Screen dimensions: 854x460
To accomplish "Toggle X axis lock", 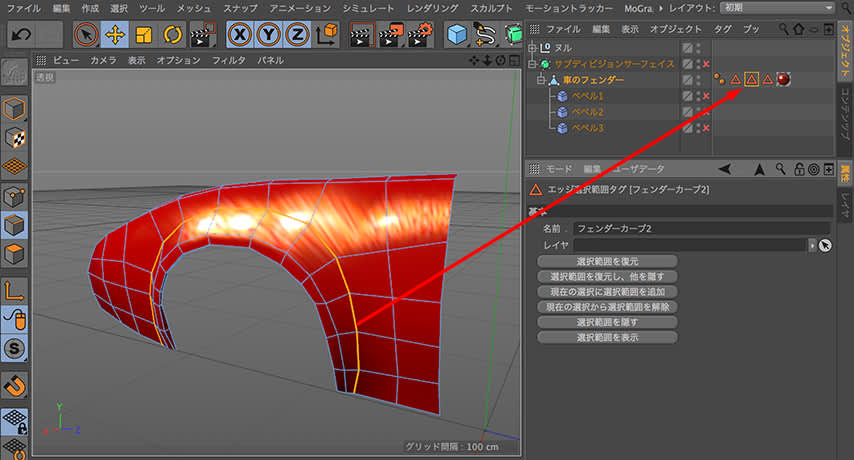I will point(241,36).
